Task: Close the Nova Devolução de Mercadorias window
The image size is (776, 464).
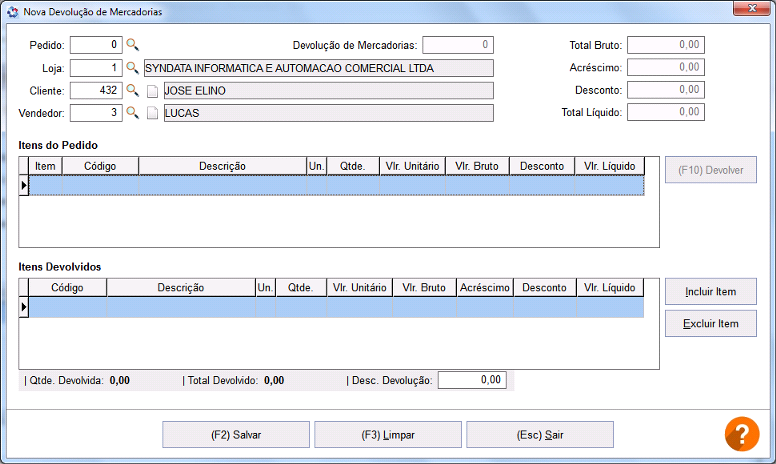Action: pos(751,8)
